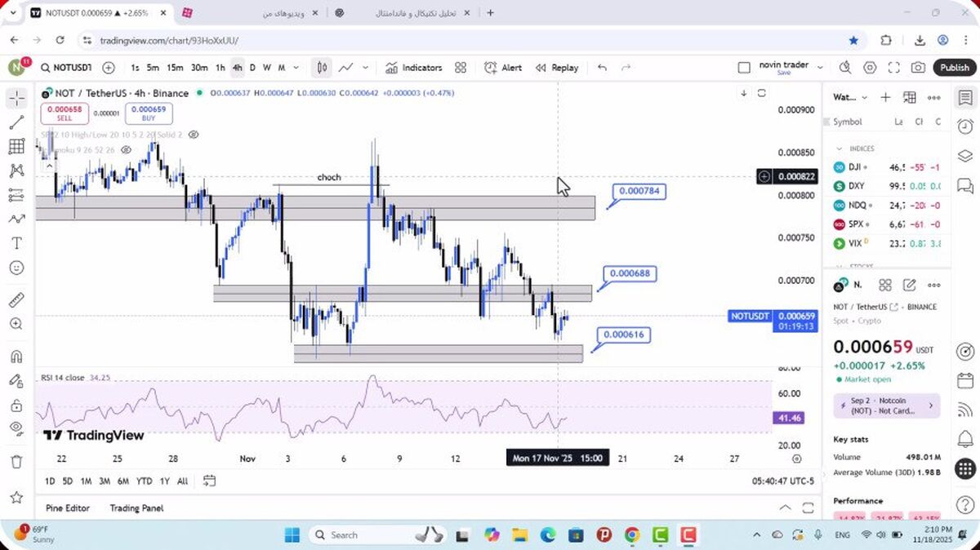Open go-to-date calendar icon
The image size is (980, 550).
tap(209, 481)
